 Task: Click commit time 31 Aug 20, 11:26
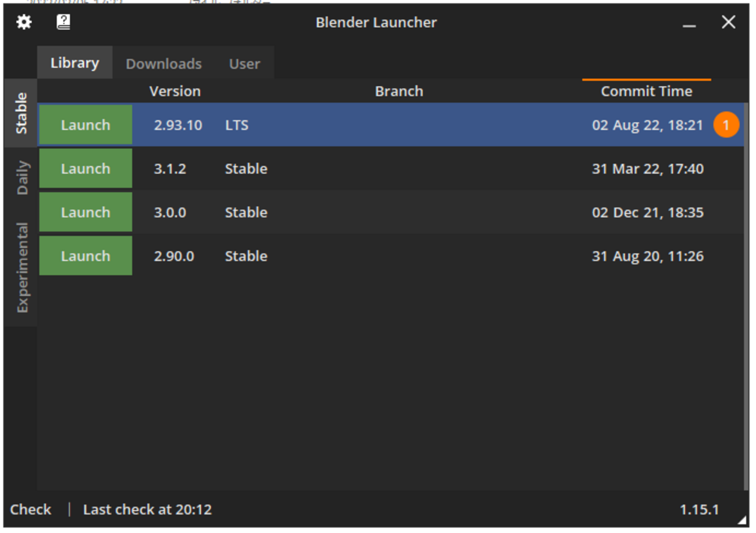648,256
